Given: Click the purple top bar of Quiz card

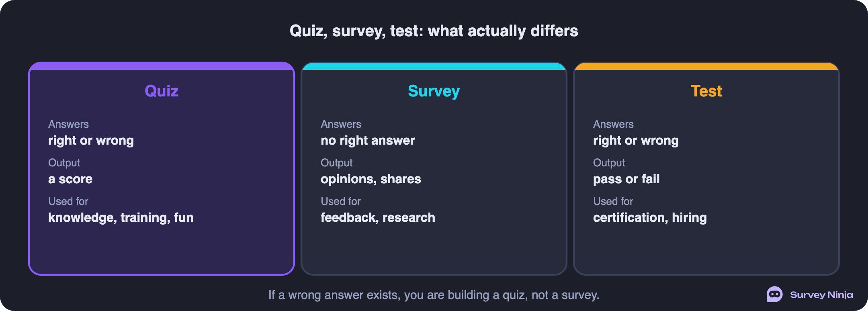Looking at the screenshot, I should click(162, 66).
